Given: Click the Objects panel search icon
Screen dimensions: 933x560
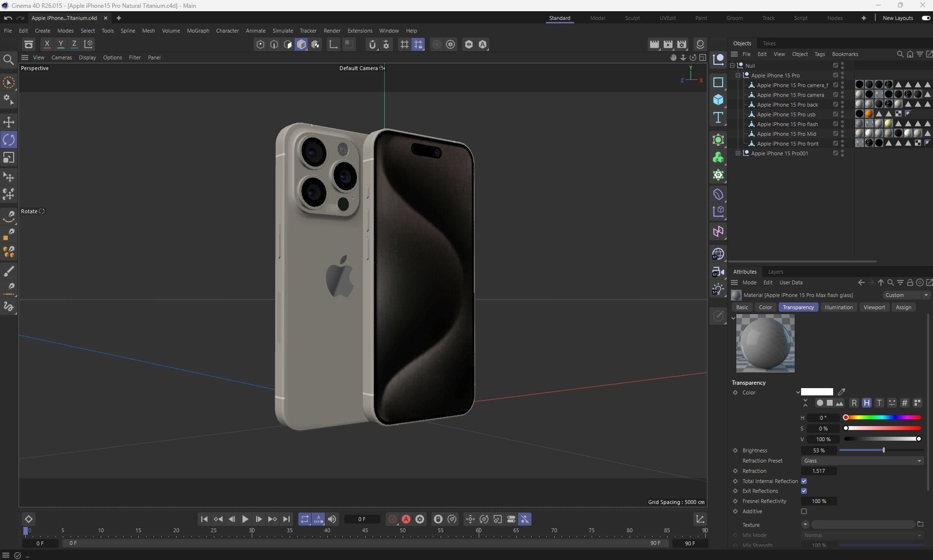Looking at the screenshot, I should [x=900, y=54].
